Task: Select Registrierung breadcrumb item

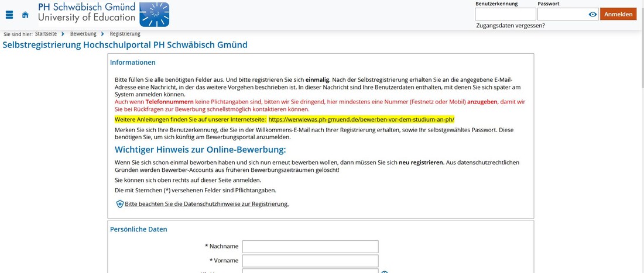Action: [x=125, y=34]
